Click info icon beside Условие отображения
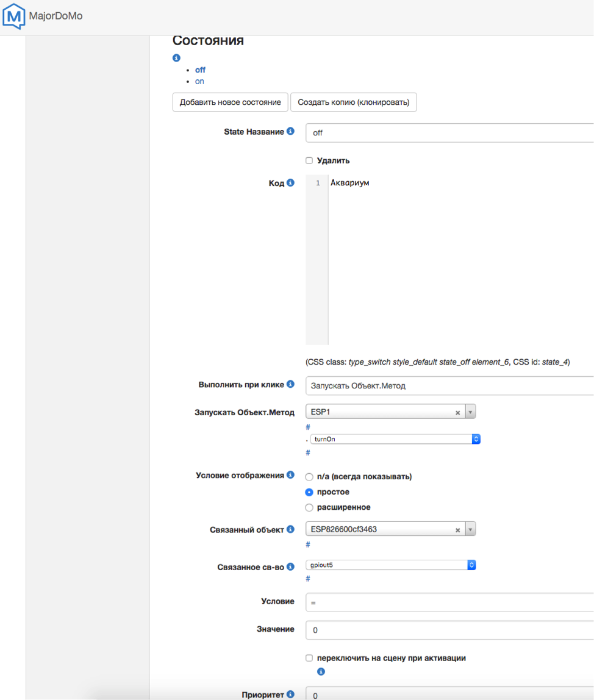The image size is (594, 700). [290, 475]
